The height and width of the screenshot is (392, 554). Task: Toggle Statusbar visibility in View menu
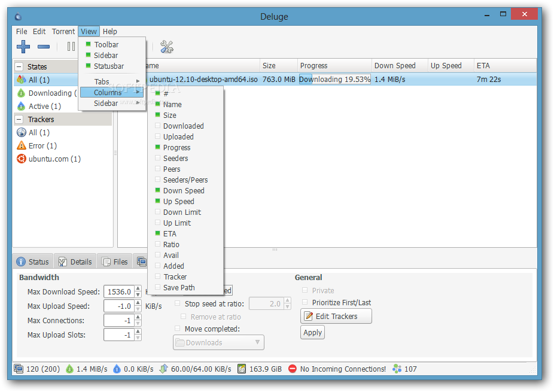click(x=112, y=66)
